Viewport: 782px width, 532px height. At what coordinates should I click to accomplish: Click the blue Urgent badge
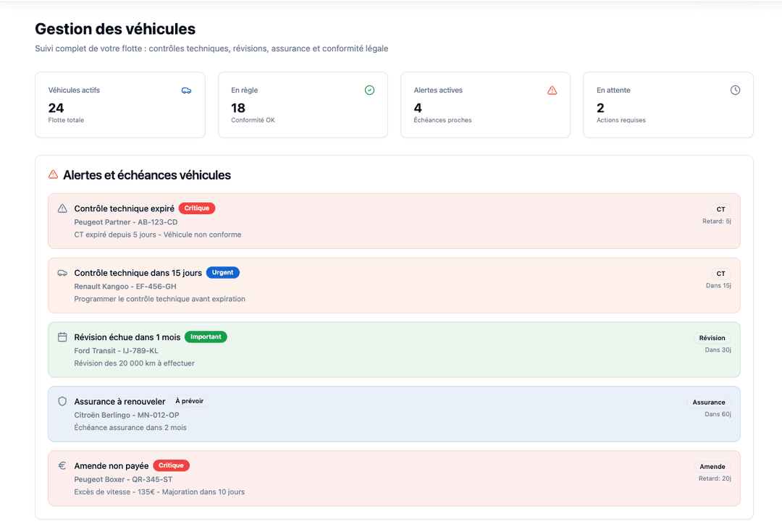coord(222,273)
